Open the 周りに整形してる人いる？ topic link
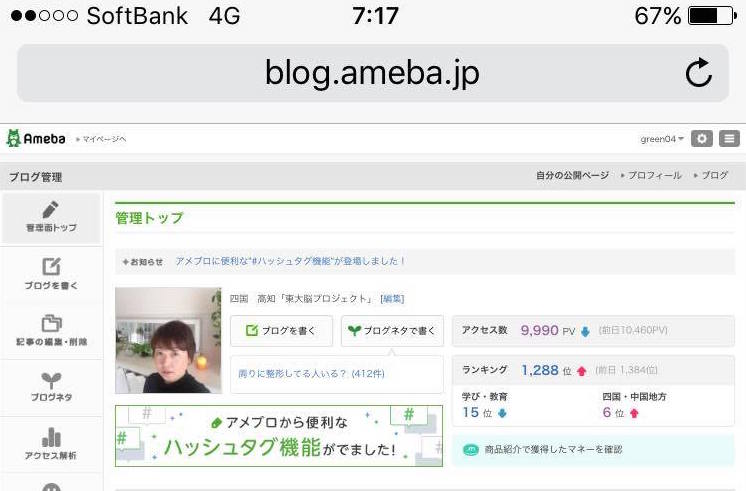The height and width of the screenshot is (491, 746). 311,373
